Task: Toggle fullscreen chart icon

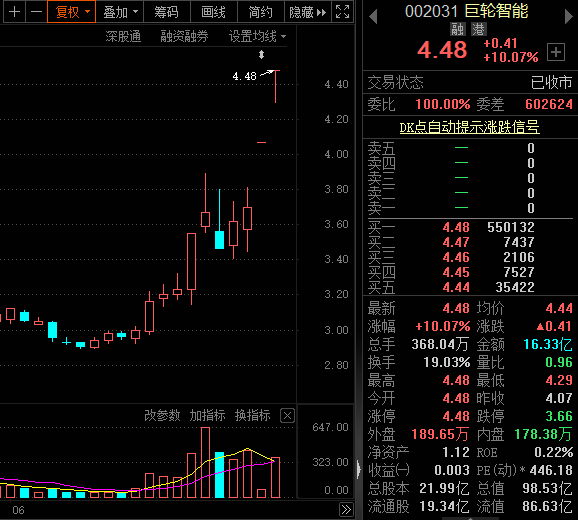Action: click(x=342, y=12)
